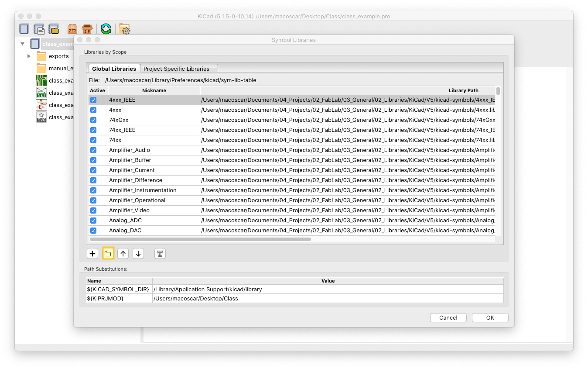Click the unarchive open-box ZIP icon
This screenshot has width=588, height=369.
87,29
